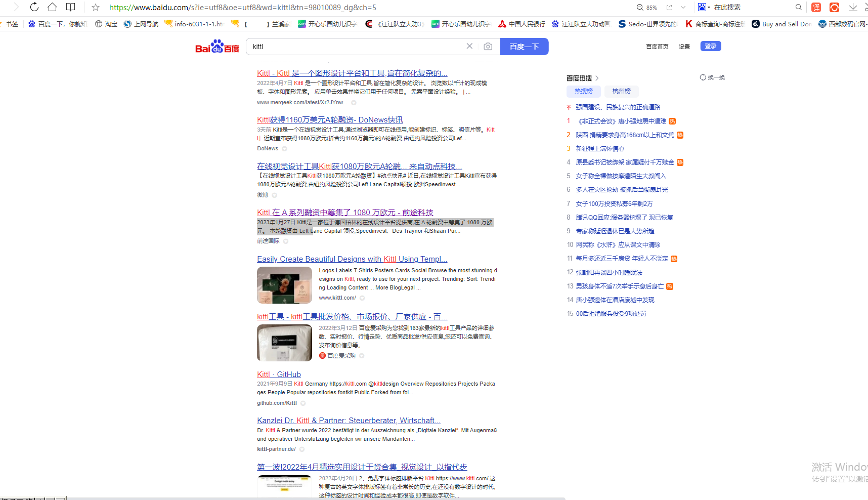
Task: Open hot topic '新征程上满怀信心'
Action: pyautogui.click(x=600, y=149)
